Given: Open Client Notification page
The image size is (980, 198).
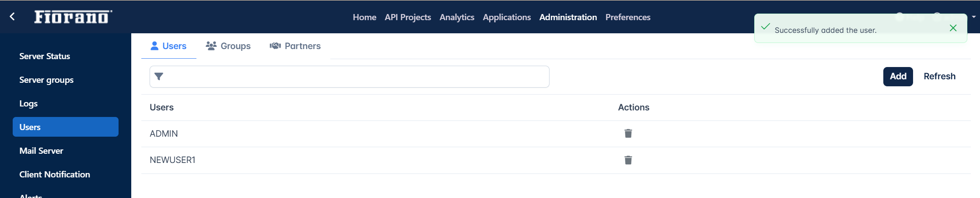Looking at the screenshot, I should 55,174.
